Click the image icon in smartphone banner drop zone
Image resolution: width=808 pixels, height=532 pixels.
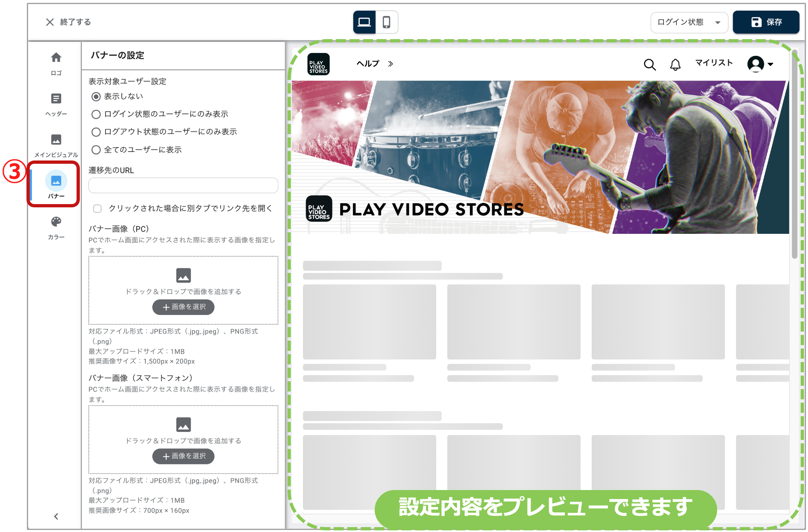pyautogui.click(x=183, y=424)
